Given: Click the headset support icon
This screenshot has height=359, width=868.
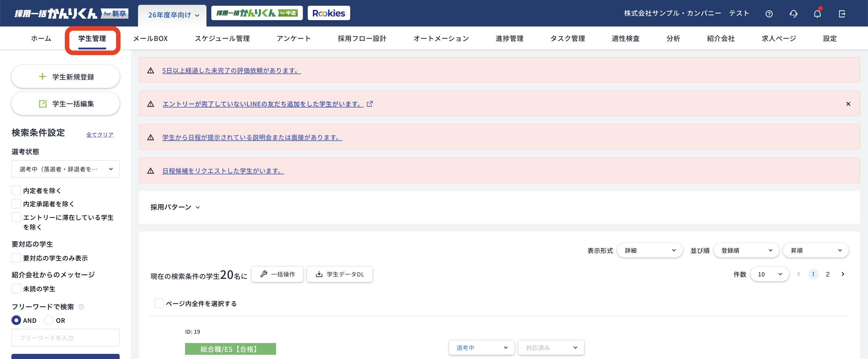Looking at the screenshot, I should [793, 14].
